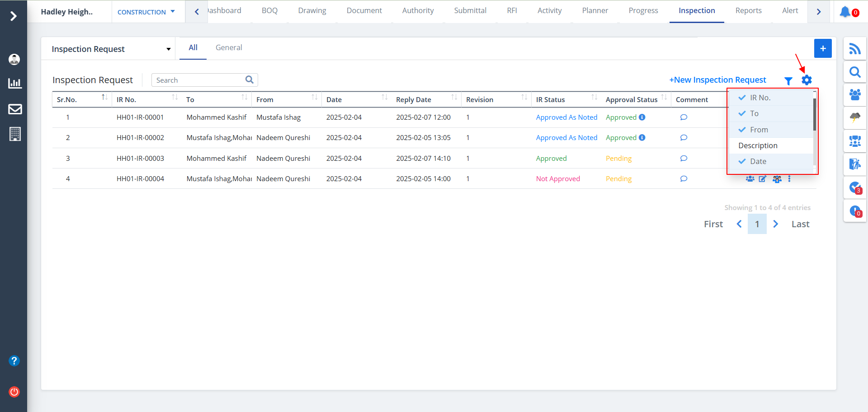
Task: Click the column settings gear icon
Action: tap(807, 80)
